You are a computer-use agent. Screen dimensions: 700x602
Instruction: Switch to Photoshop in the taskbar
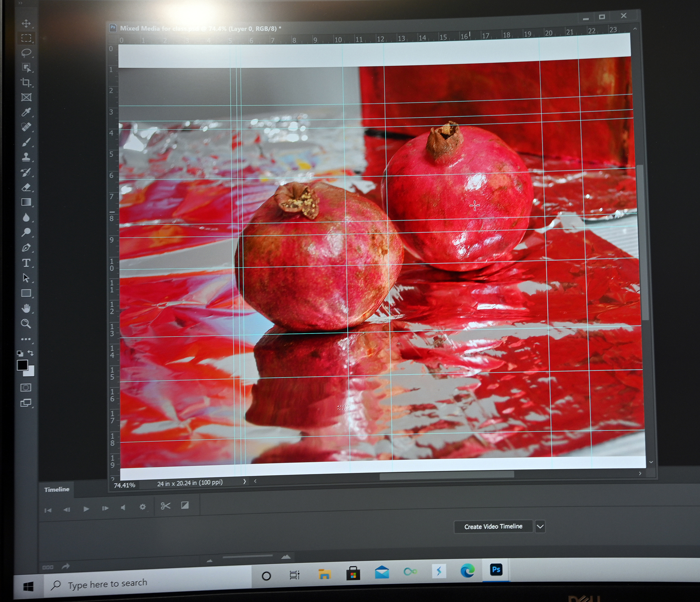pos(496,570)
